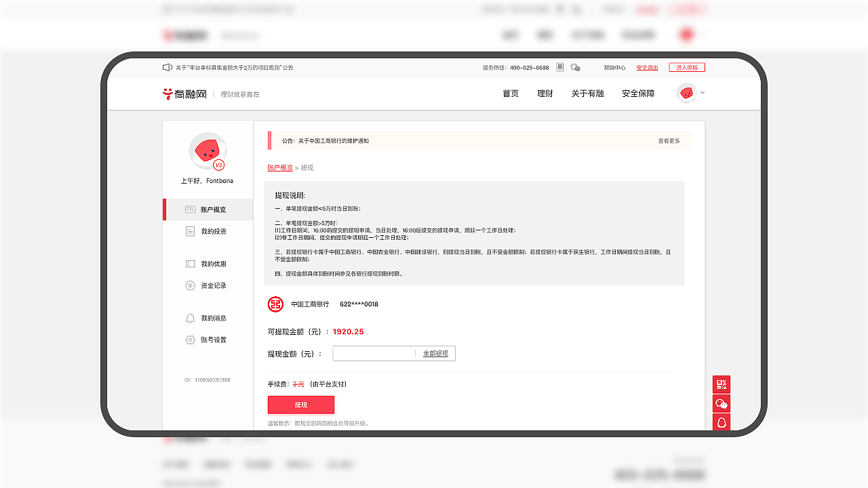Click the user ID 110650351388
868x488 pixels.
click(208, 380)
